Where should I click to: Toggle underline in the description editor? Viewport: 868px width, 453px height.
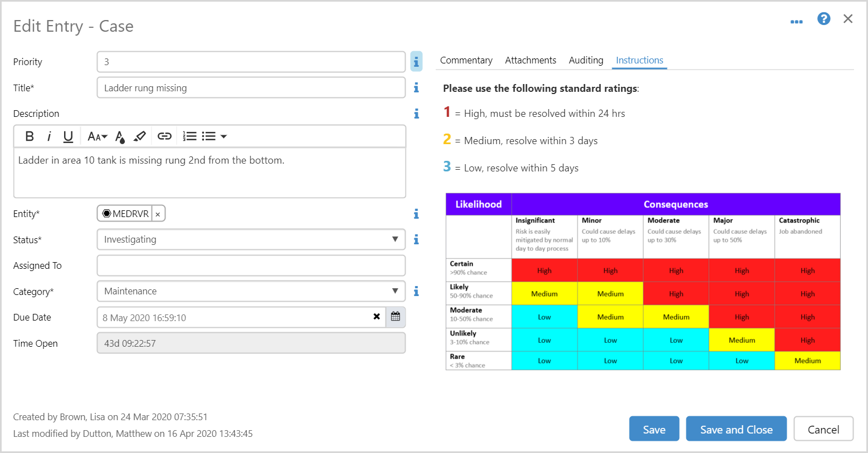coord(68,136)
